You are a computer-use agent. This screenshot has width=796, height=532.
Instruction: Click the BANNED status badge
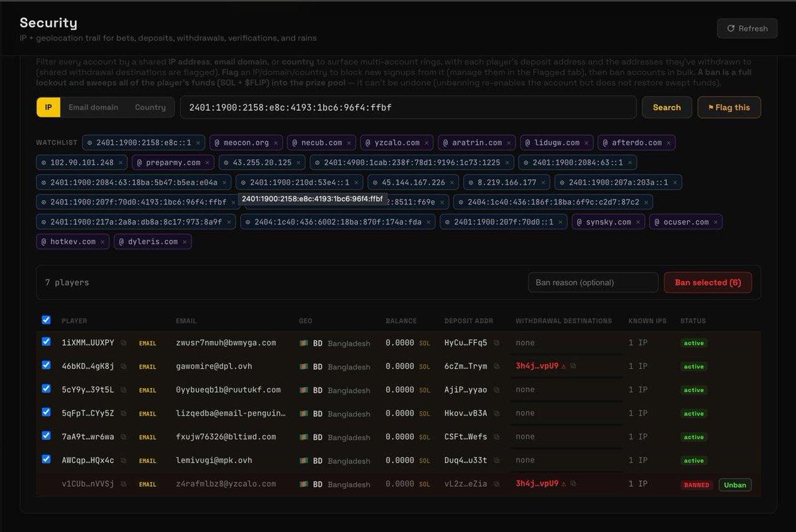tap(696, 485)
